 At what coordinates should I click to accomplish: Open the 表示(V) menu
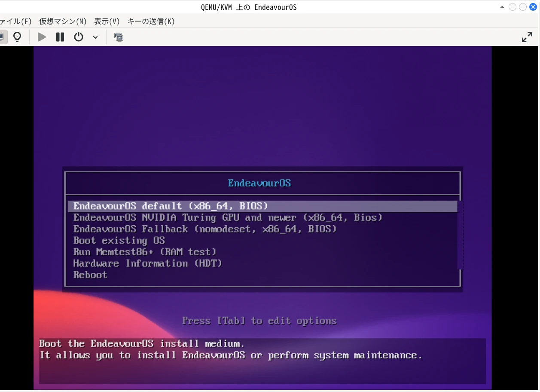107,21
